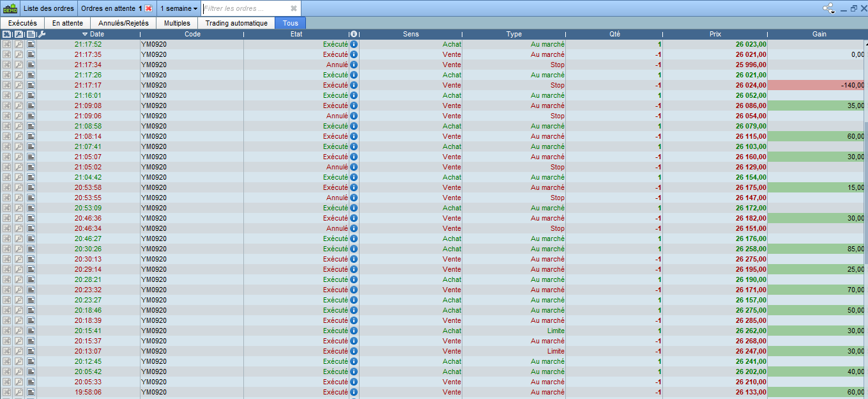This screenshot has height=399, width=868.
Task: Click header order-details document icon
Action: click(31, 34)
